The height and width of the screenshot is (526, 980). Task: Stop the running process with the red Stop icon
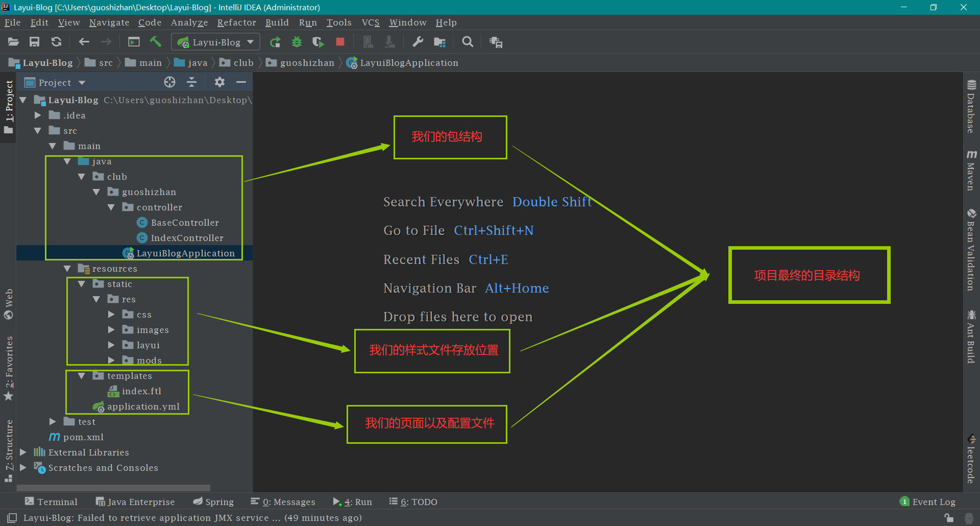pyautogui.click(x=340, y=42)
